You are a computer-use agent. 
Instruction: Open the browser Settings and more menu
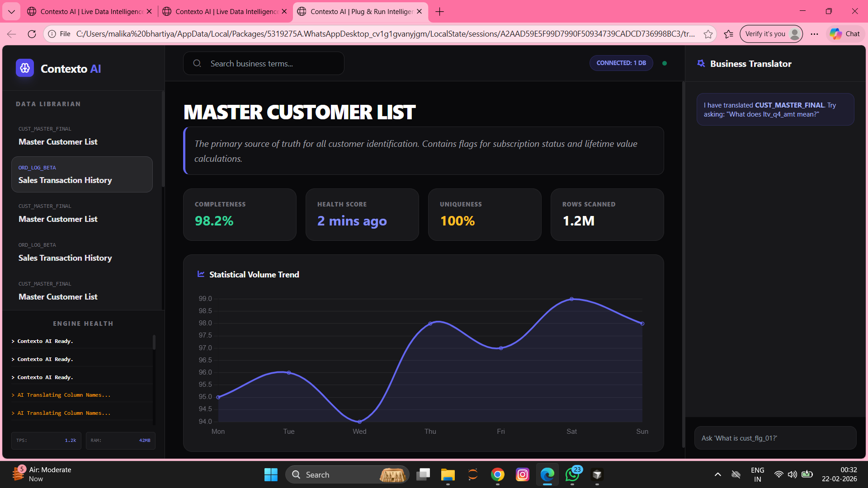(x=815, y=34)
